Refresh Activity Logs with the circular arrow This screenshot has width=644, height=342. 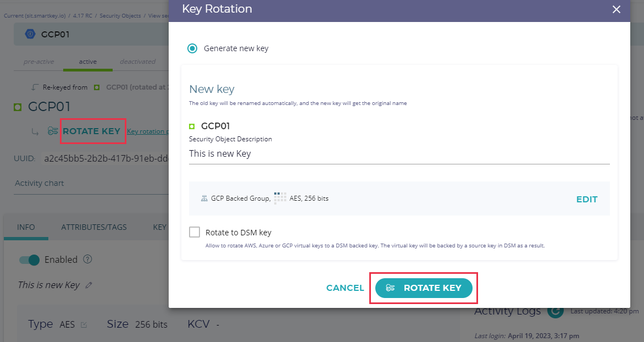[x=556, y=311]
